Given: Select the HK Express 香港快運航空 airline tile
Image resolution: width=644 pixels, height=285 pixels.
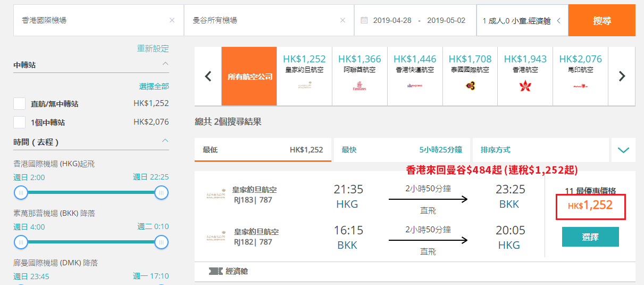Looking at the screenshot, I should (415, 76).
